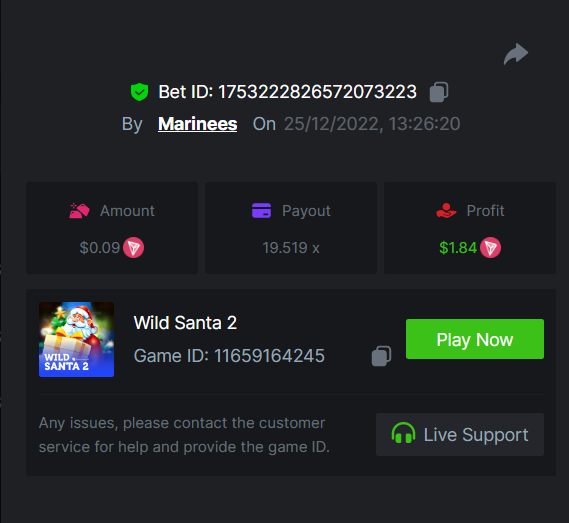This screenshot has width=569, height=523.
Task: Click the bet date 25/12/2022 timestamp
Action: click(x=372, y=124)
